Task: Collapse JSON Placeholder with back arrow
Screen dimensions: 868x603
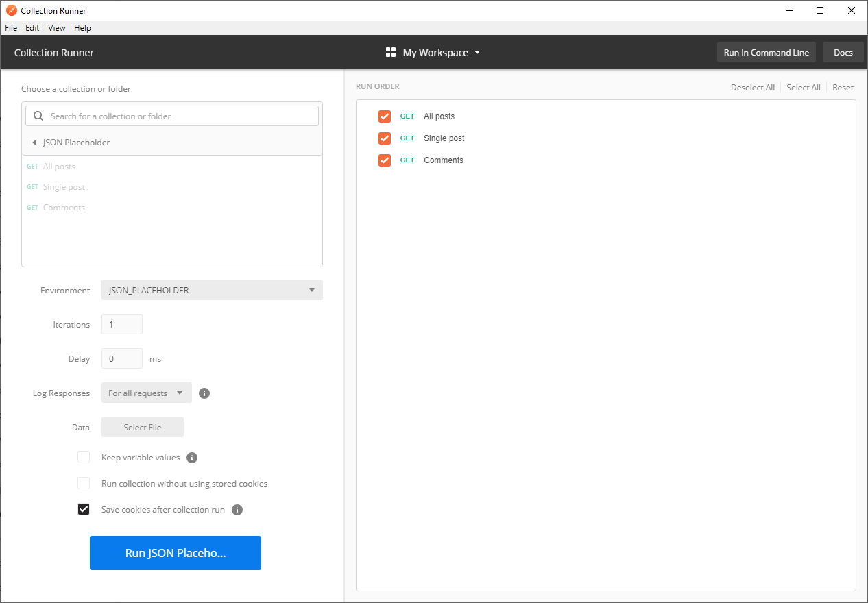Action: pos(34,143)
